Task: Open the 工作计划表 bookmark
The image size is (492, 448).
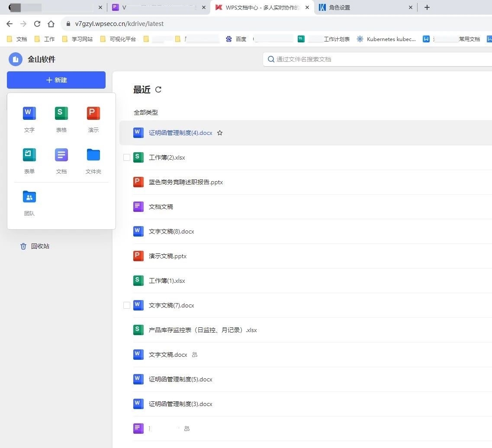Action: tap(336, 39)
